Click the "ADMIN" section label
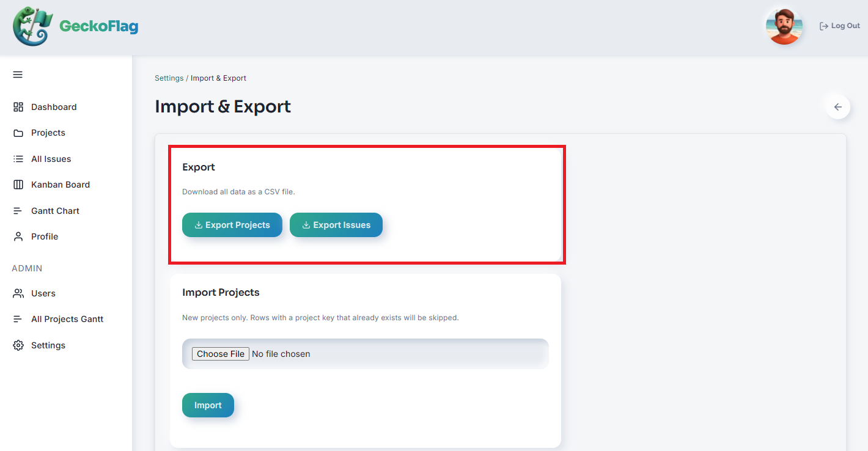Viewport: 868px width, 451px height. (27, 268)
